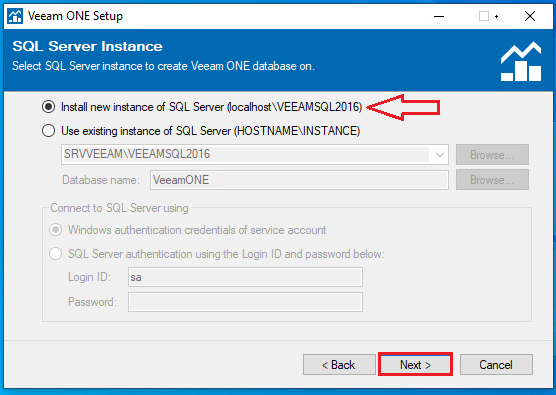Viewport: 556px width, 395px height.
Task: Click the 'Database name:' label
Action: click(x=101, y=180)
